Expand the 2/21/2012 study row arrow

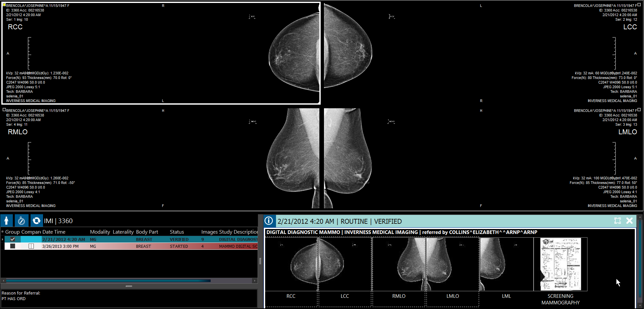(x=3, y=239)
